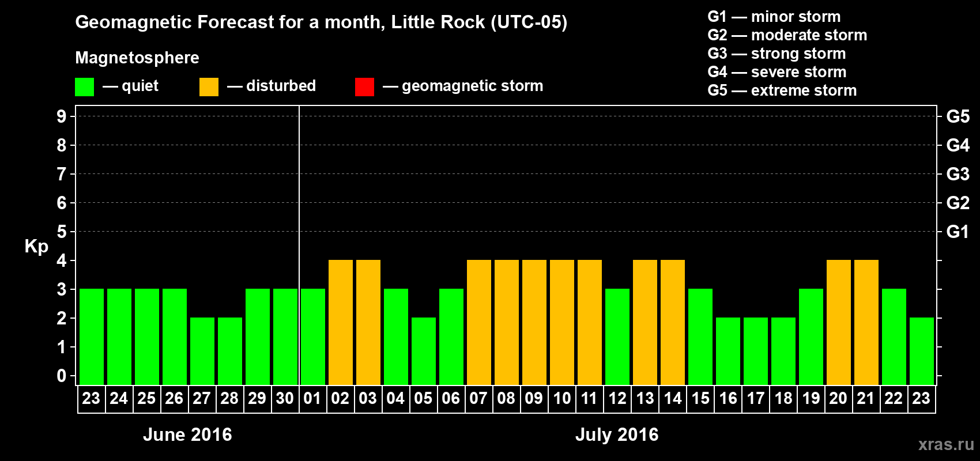Click the G3 label on right axis
The width and height of the screenshot is (980, 461).
coord(958,174)
